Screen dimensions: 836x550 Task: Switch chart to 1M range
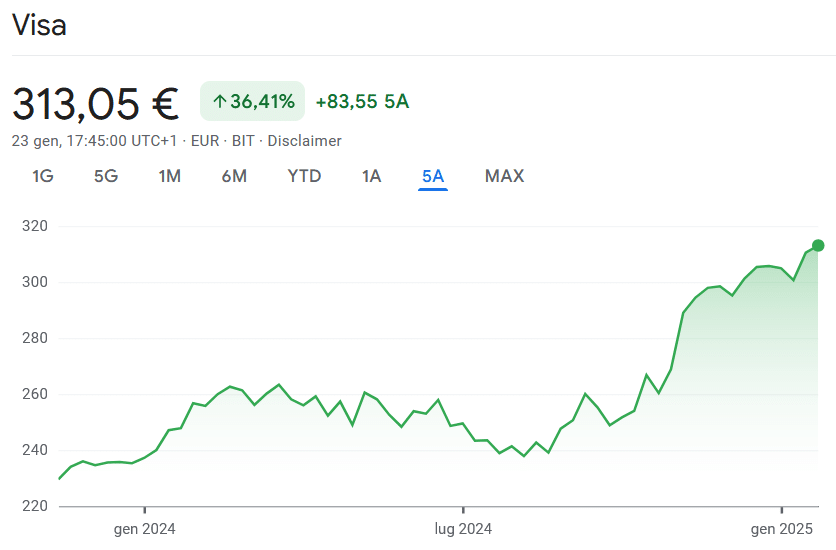coord(170,176)
